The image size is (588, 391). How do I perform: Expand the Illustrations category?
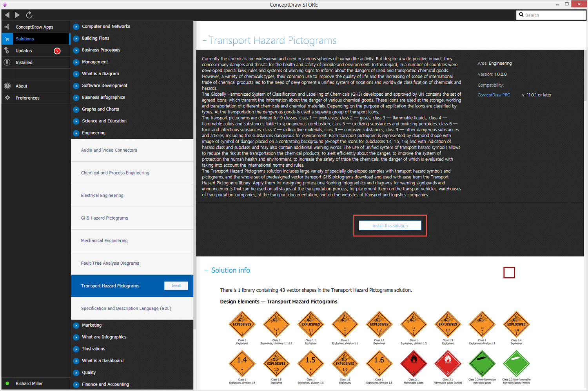(x=76, y=349)
